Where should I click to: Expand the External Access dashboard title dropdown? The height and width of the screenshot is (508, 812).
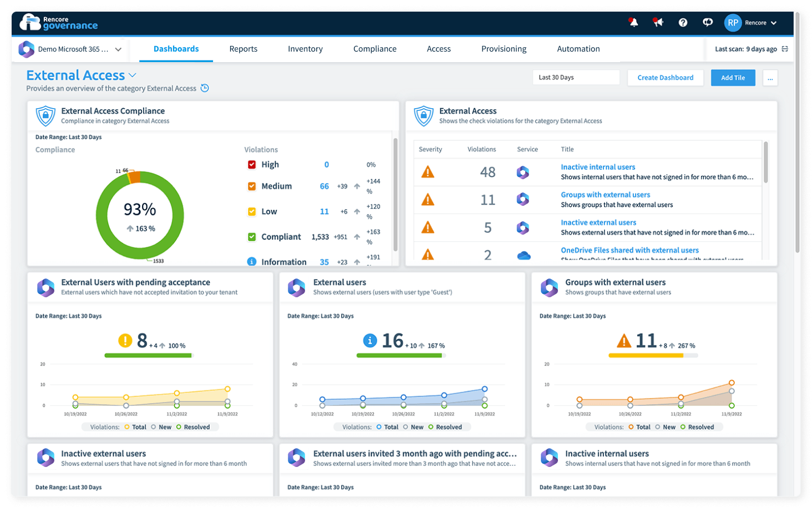coord(133,75)
